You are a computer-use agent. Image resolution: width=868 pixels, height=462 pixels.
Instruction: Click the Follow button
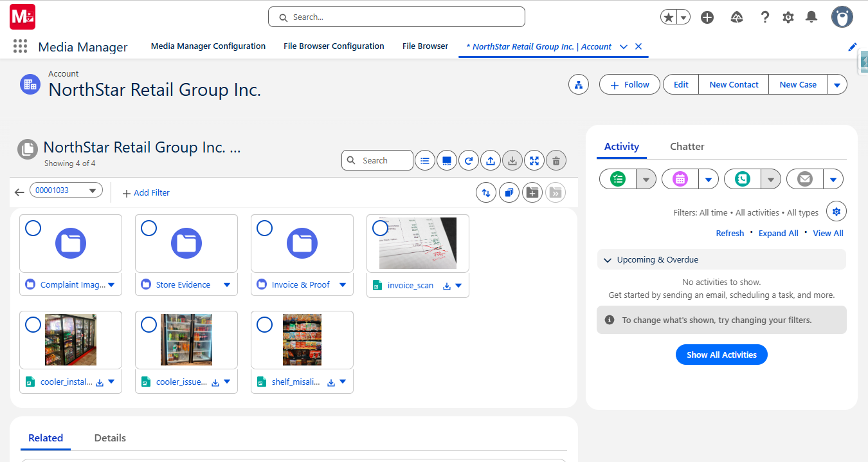pos(629,84)
